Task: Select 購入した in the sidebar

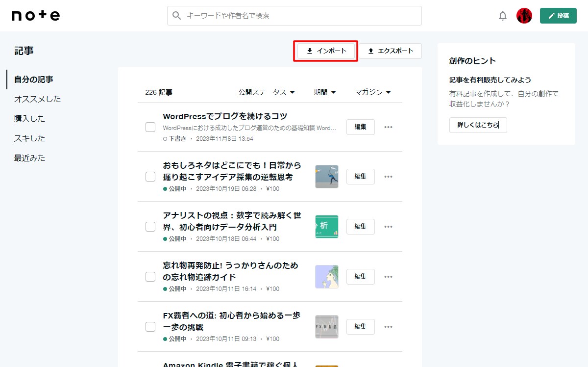Action: pyautogui.click(x=30, y=119)
